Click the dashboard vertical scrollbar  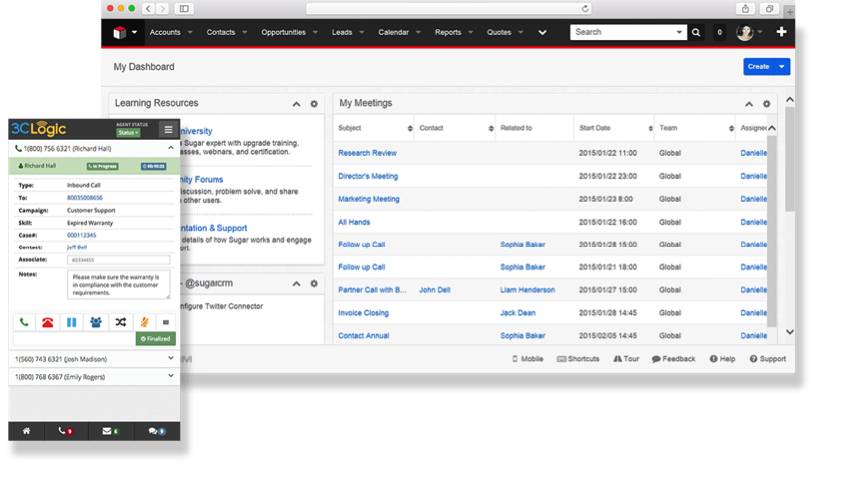pyautogui.click(x=790, y=158)
